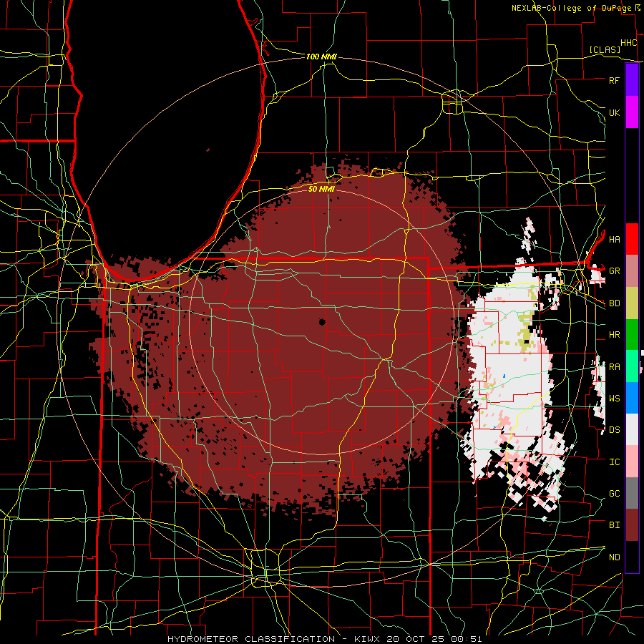The width and height of the screenshot is (644, 644).
Task: Click the brown BI legend swatch
Action: pos(632,525)
